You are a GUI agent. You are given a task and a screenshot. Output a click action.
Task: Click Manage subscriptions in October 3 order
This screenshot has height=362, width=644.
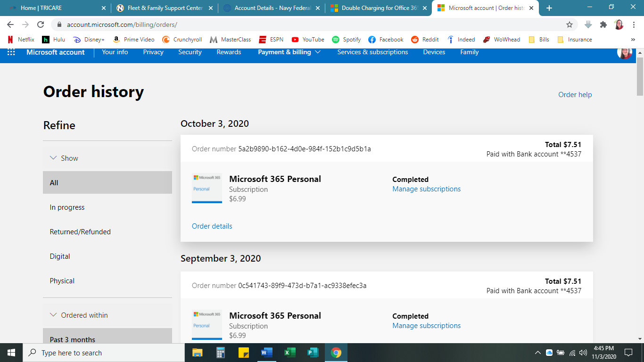coord(427,189)
